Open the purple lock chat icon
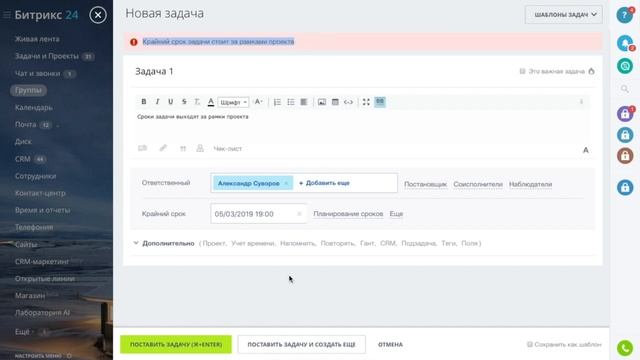This screenshot has width=640, height=360. [624, 114]
